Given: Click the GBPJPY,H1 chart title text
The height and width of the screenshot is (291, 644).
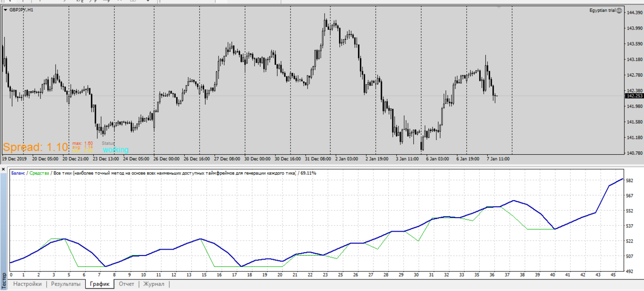Looking at the screenshot, I should tap(21, 10).
